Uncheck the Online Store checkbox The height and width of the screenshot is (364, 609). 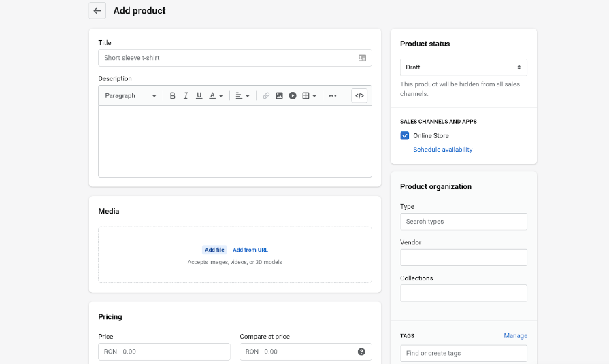pyautogui.click(x=405, y=136)
